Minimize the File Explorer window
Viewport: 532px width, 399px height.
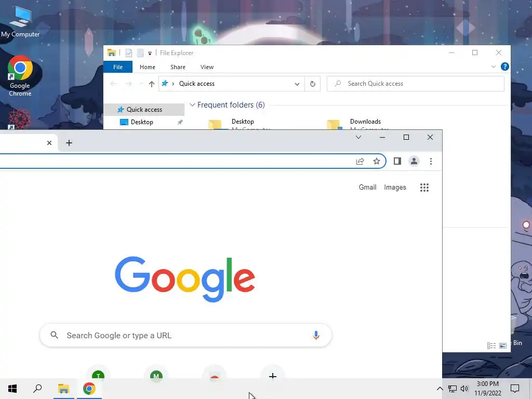tap(451, 52)
